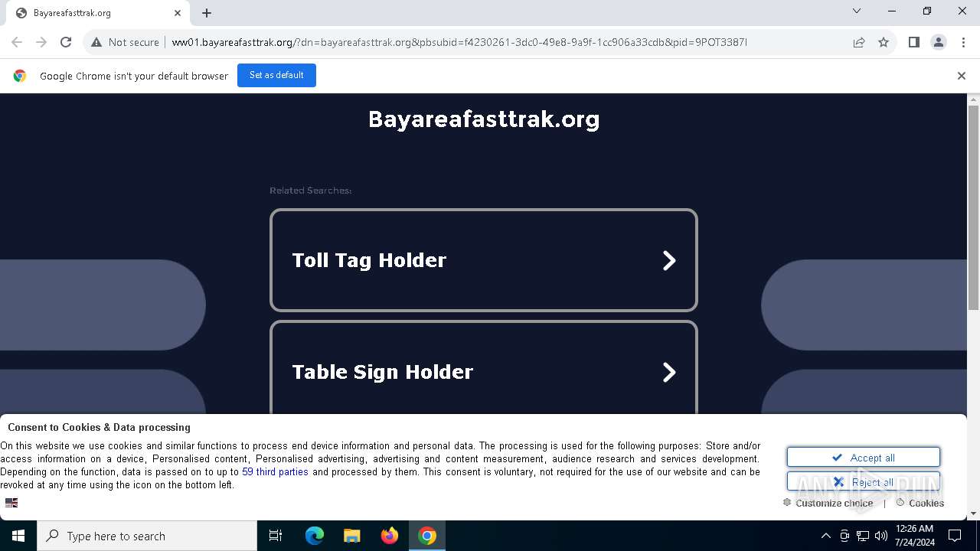
Task: Click the Set as default button
Action: 276,75
